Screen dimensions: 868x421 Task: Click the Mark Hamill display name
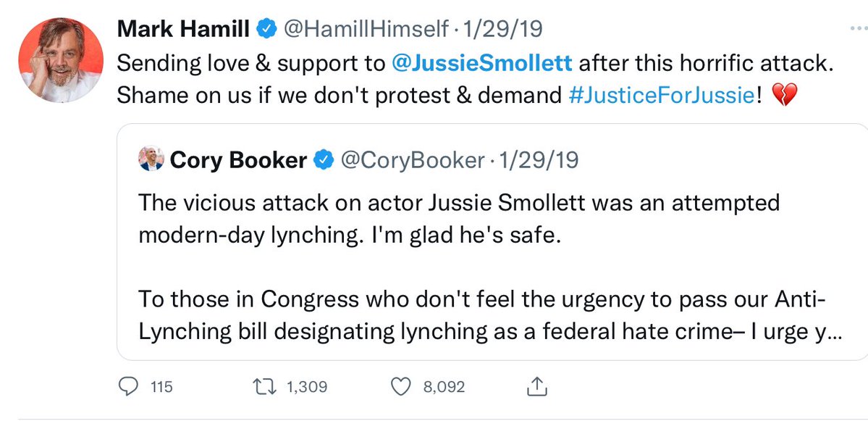point(186,30)
